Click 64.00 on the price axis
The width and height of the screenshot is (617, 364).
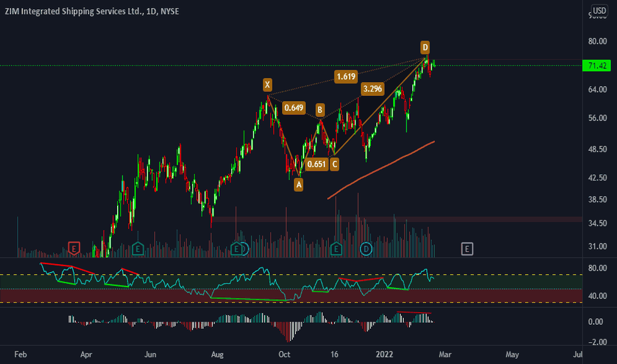coord(597,90)
